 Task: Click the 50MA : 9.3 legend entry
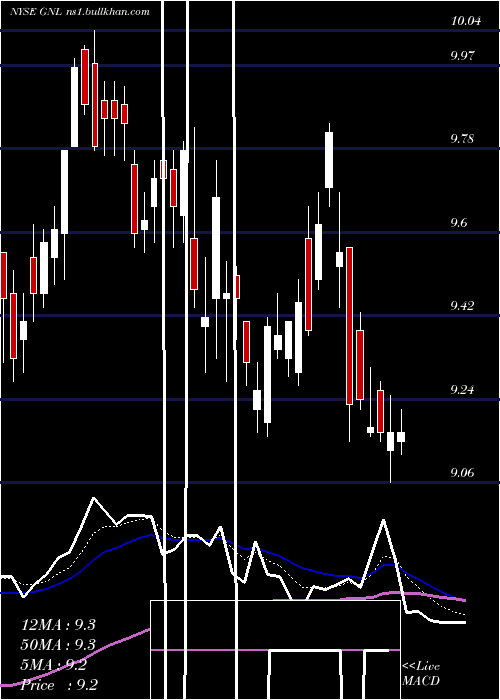(x=58, y=645)
